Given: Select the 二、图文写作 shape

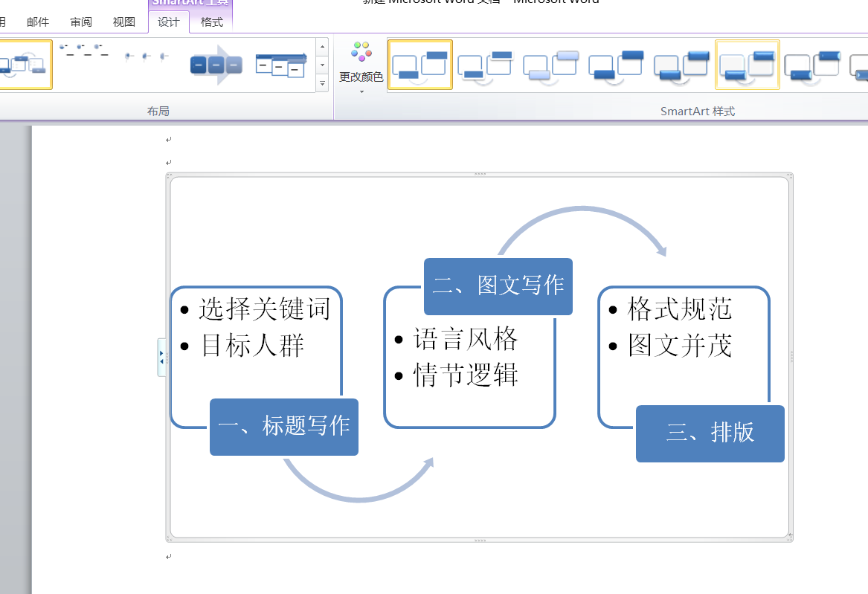Looking at the screenshot, I should (498, 286).
